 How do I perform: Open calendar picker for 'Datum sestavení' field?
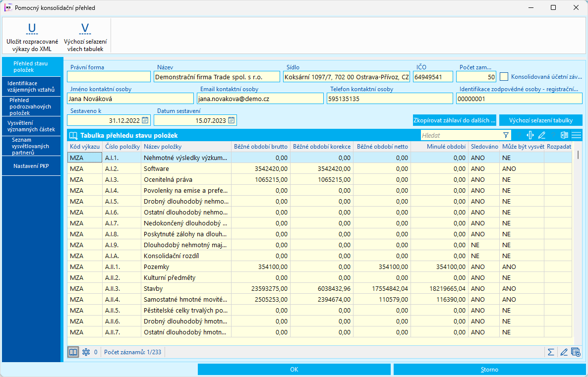click(231, 120)
